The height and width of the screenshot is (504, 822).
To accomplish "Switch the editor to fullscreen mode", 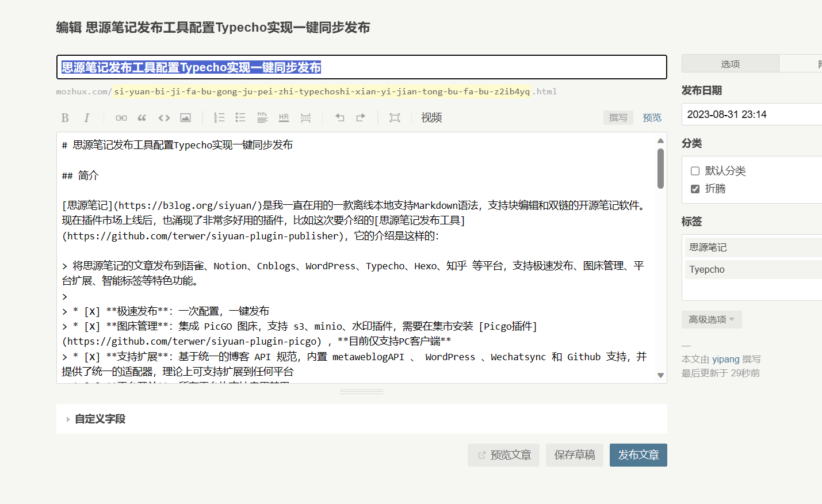I will click(395, 118).
